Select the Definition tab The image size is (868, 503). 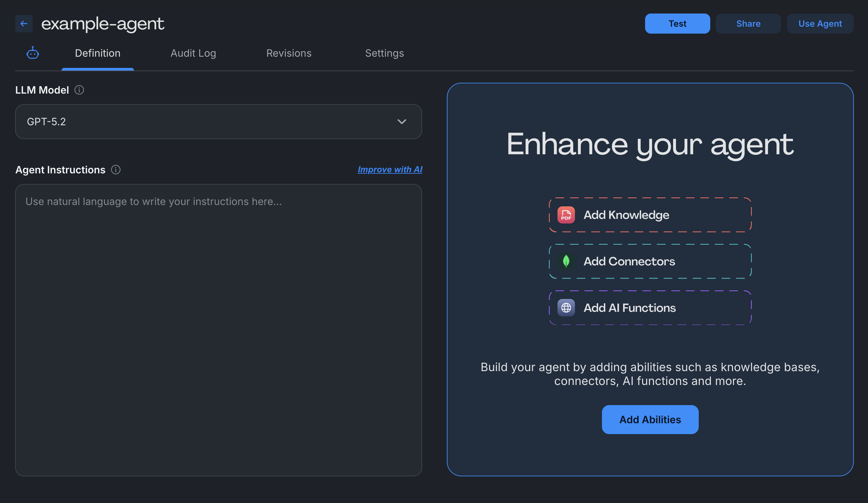click(97, 53)
